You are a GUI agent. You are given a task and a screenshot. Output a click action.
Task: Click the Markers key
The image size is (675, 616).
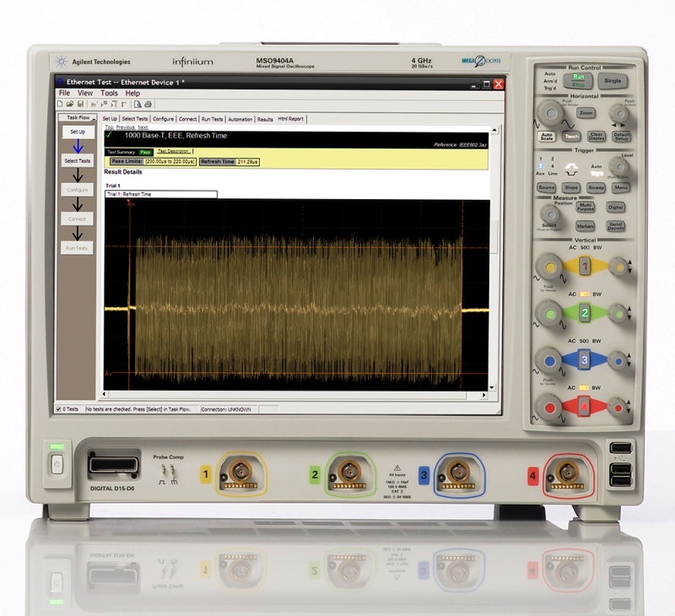click(585, 226)
